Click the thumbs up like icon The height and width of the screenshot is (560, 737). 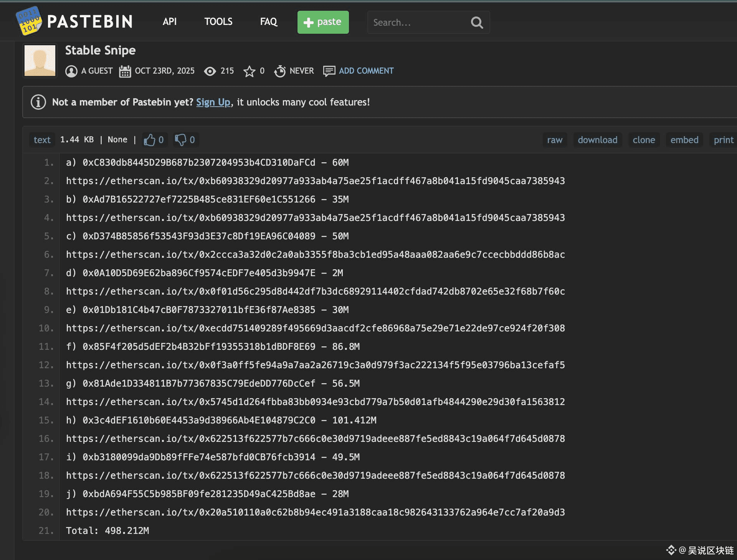pyautogui.click(x=149, y=140)
